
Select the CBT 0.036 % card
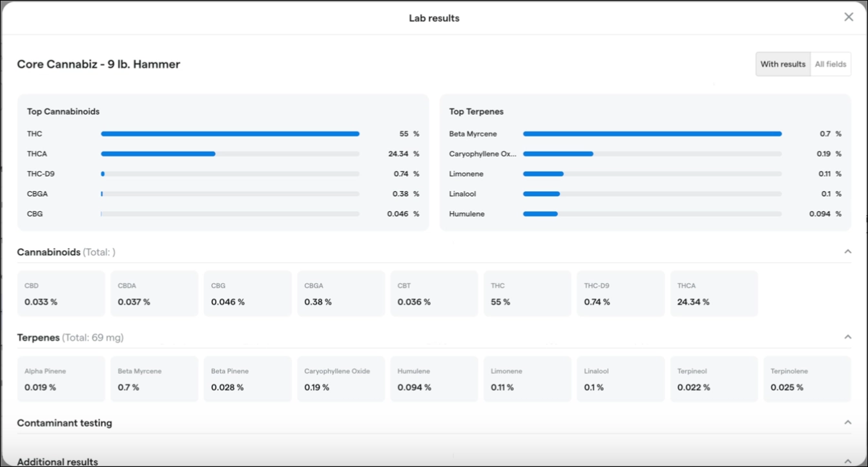tap(435, 294)
